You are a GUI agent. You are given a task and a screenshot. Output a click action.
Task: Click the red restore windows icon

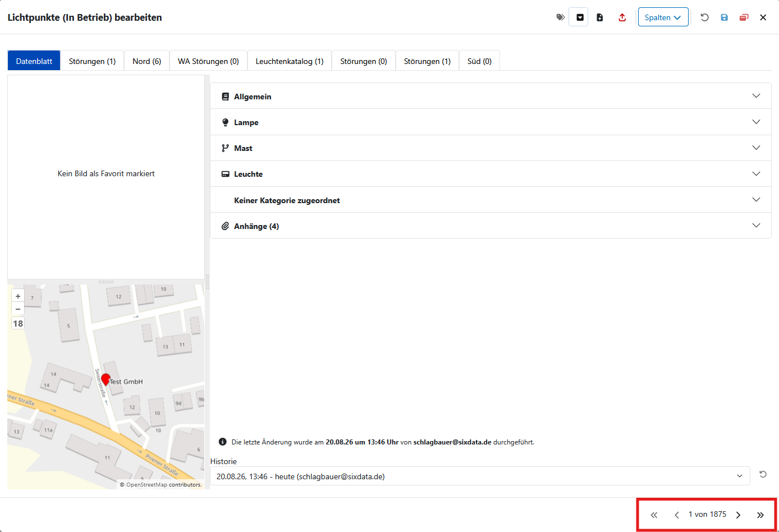(744, 17)
